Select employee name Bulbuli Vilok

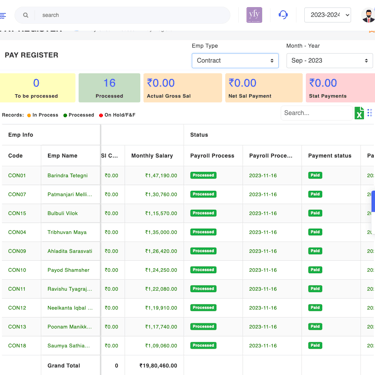[x=63, y=213]
